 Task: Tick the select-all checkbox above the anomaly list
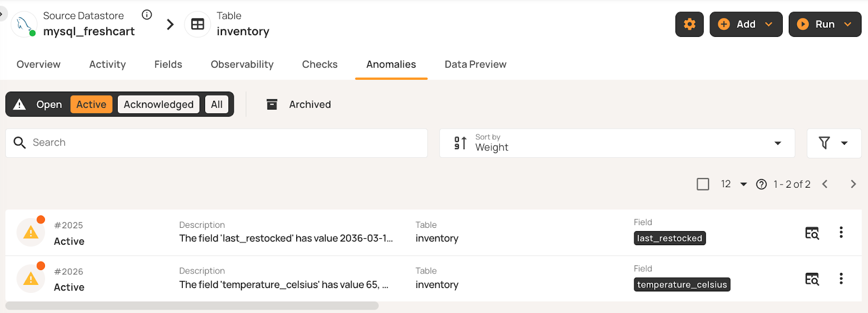click(703, 184)
